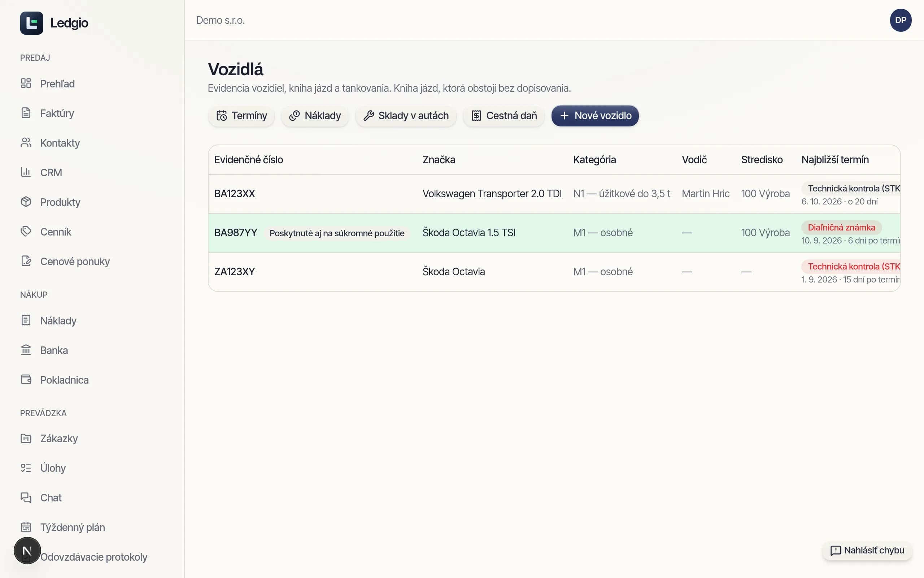Image resolution: width=924 pixels, height=578 pixels.
Task: Open vehicle ZA123XY
Action: pos(235,272)
